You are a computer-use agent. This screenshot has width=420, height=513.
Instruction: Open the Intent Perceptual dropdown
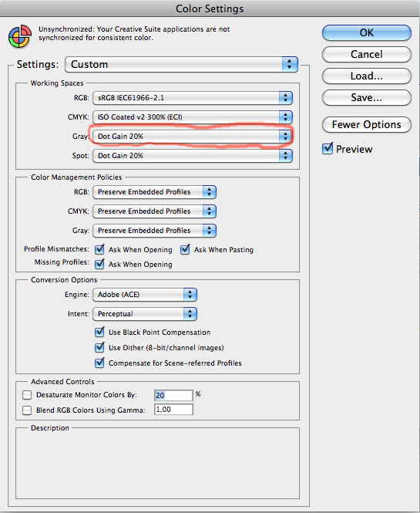(x=145, y=314)
